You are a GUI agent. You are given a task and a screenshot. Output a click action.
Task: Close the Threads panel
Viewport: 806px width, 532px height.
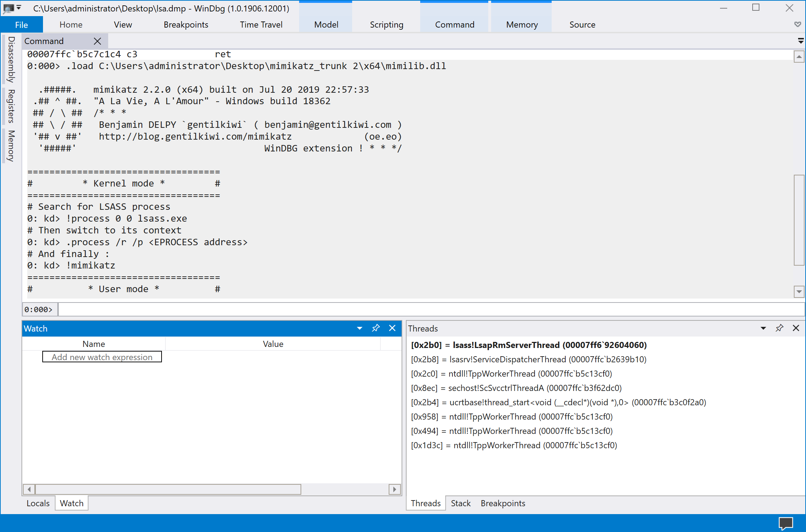coord(796,328)
